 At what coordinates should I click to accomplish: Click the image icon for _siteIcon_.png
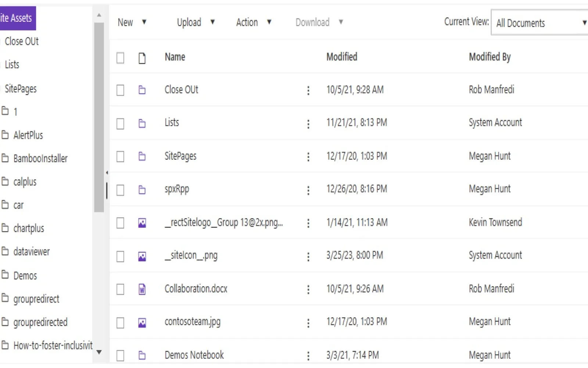point(142,256)
